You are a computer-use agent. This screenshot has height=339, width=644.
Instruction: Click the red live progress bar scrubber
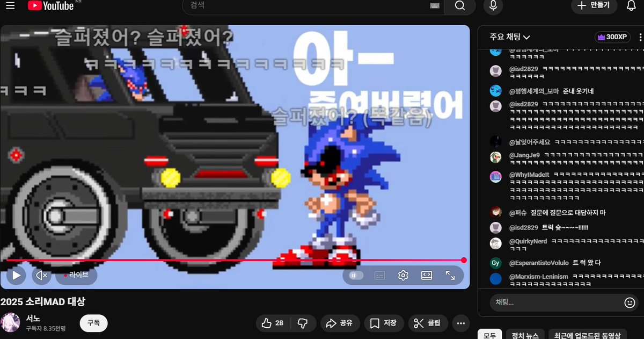tap(463, 259)
